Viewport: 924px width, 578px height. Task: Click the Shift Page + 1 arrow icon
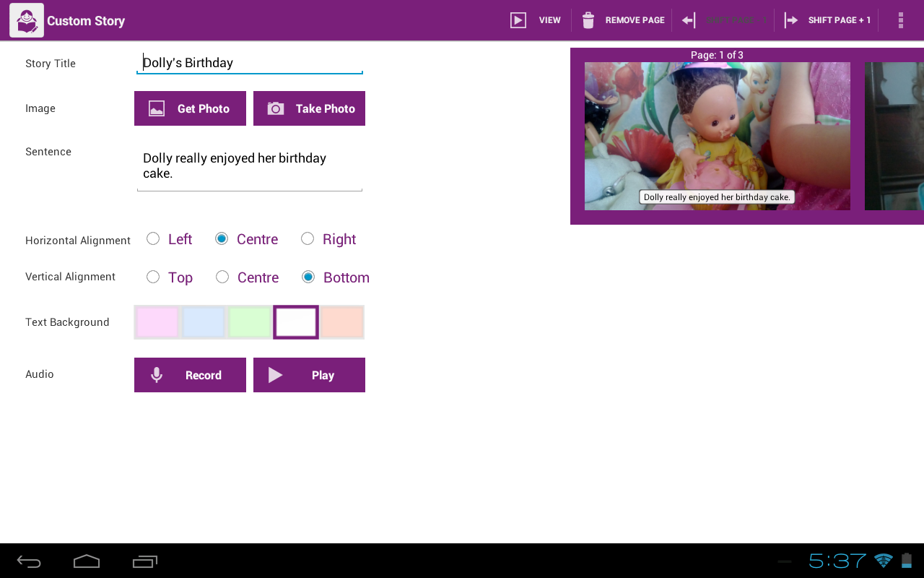791,20
